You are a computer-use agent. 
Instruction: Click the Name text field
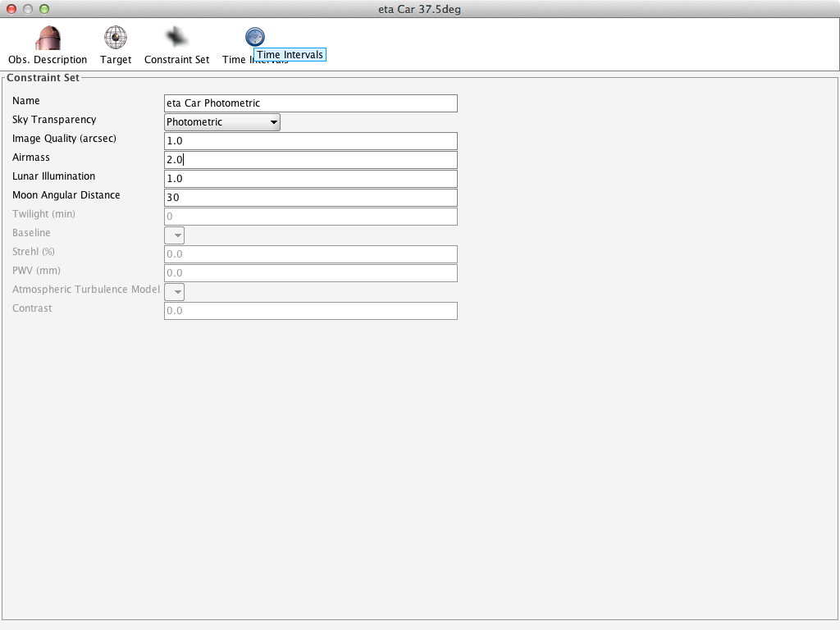(x=311, y=103)
